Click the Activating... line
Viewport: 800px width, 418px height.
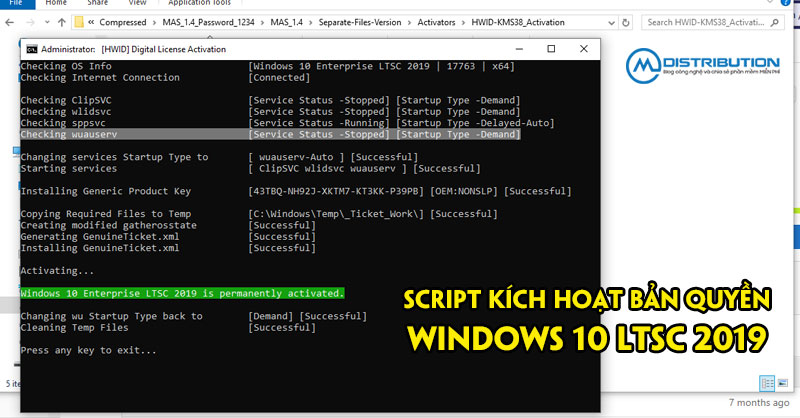(57, 271)
